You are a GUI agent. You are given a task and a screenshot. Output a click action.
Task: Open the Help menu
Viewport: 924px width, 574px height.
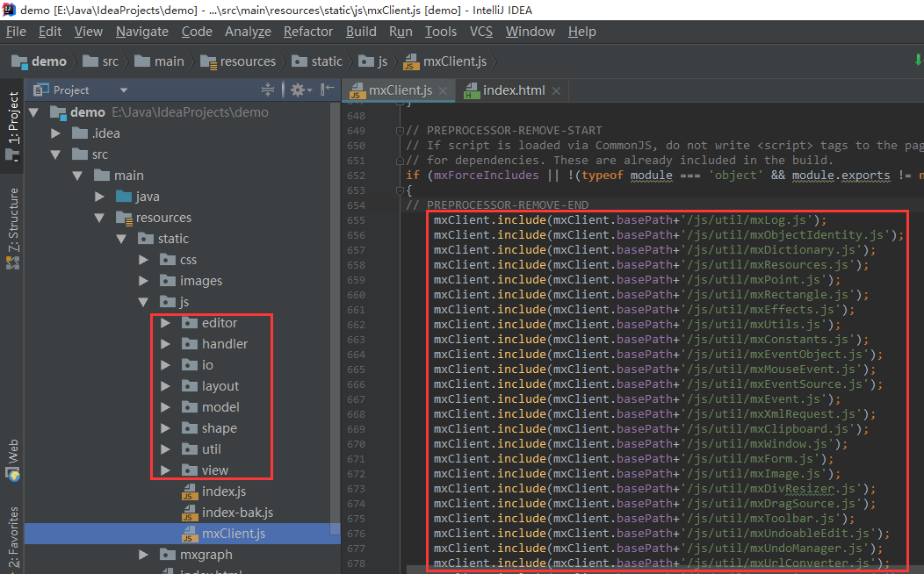coord(582,32)
